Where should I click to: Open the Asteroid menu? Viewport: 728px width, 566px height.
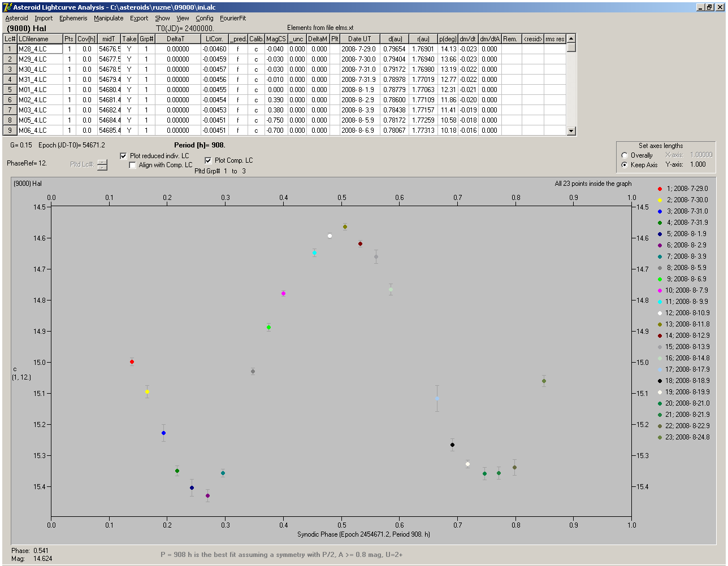pos(16,18)
